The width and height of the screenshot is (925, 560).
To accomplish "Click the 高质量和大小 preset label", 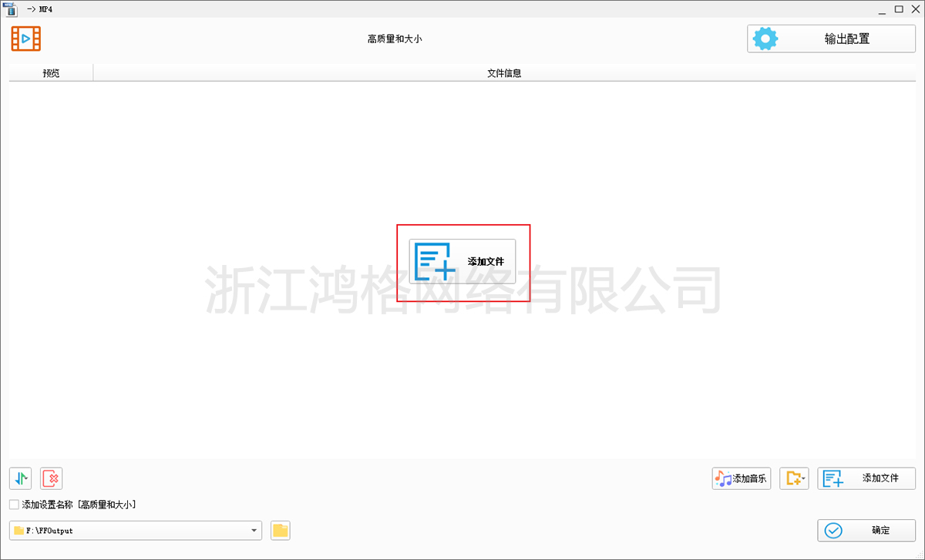I will click(395, 39).
